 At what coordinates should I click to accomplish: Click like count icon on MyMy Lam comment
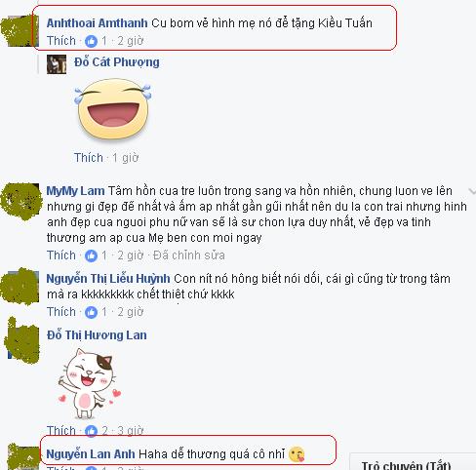pyautogui.click(x=91, y=255)
